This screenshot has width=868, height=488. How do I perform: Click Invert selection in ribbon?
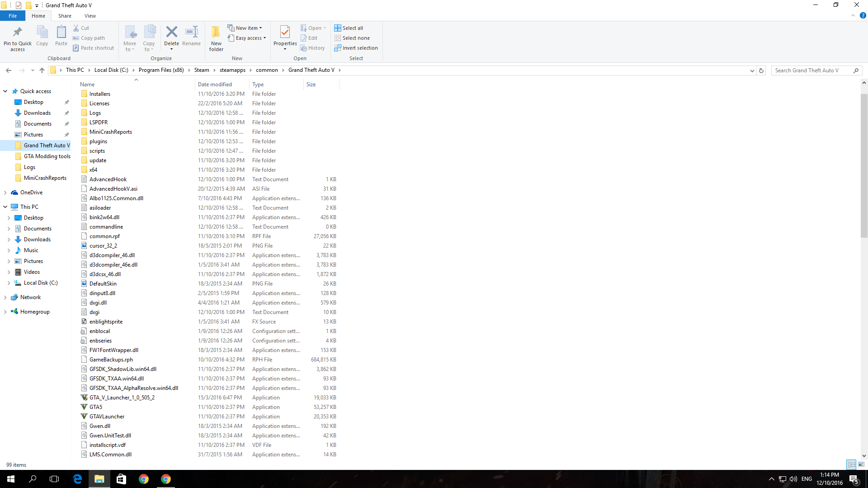tap(356, 48)
